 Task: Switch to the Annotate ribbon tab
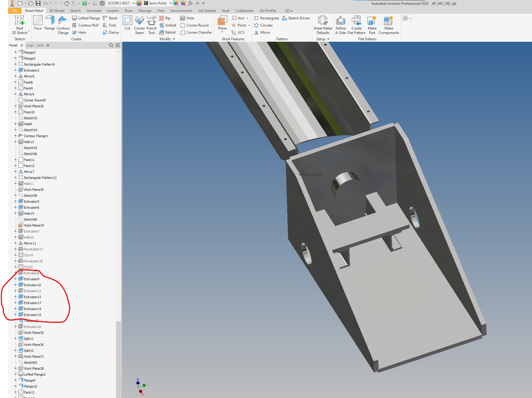(x=94, y=10)
